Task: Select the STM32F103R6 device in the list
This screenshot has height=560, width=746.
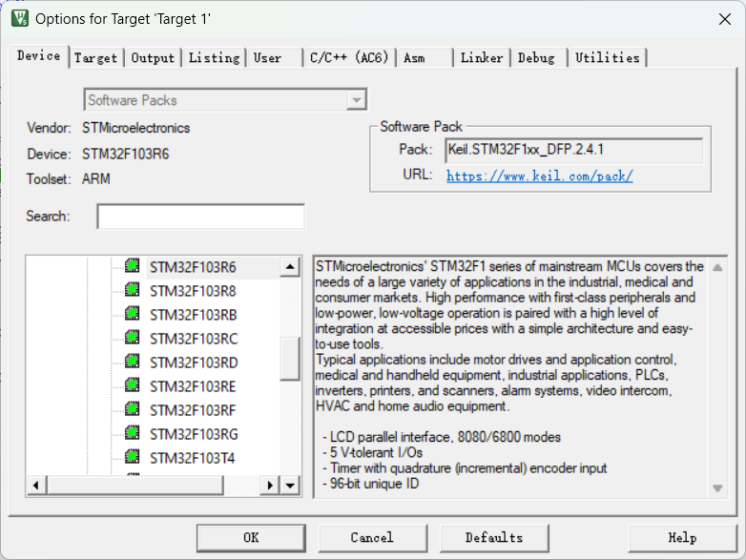Action: pos(192,267)
